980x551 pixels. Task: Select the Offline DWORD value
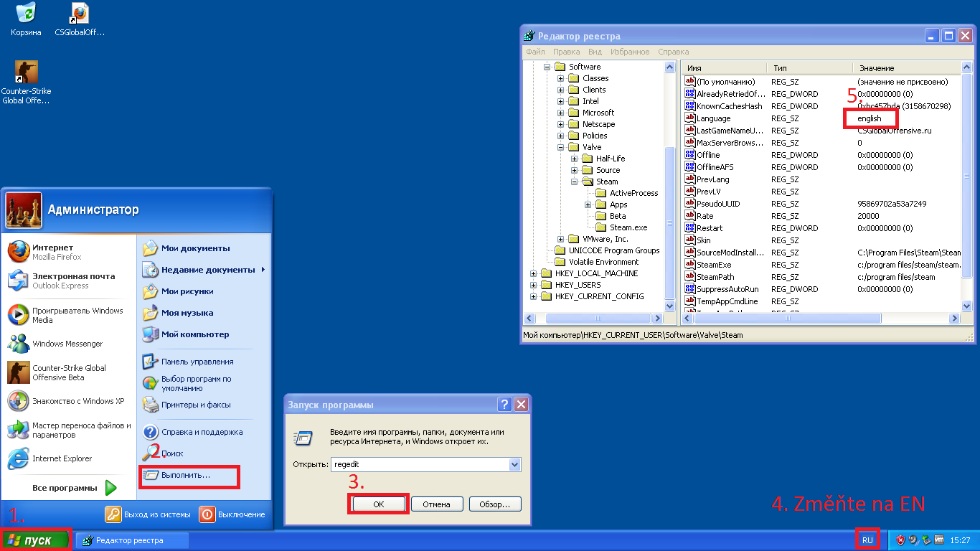[703, 155]
